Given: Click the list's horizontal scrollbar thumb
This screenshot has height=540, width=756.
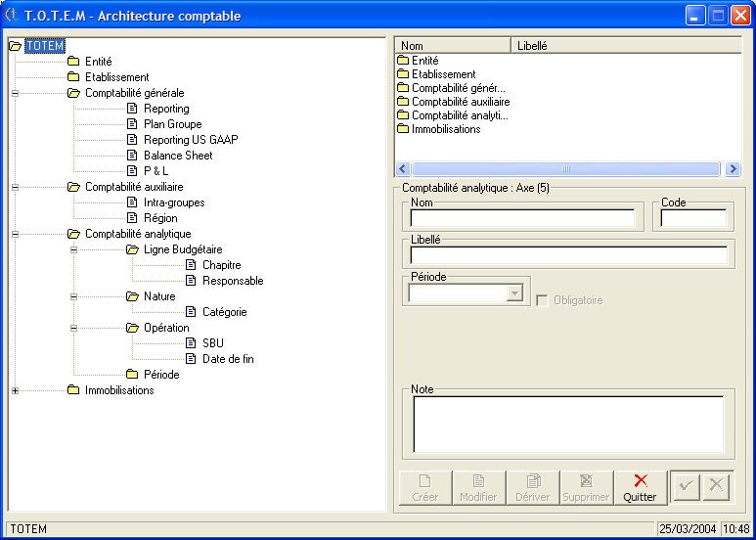Looking at the screenshot, I should click(566, 168).
